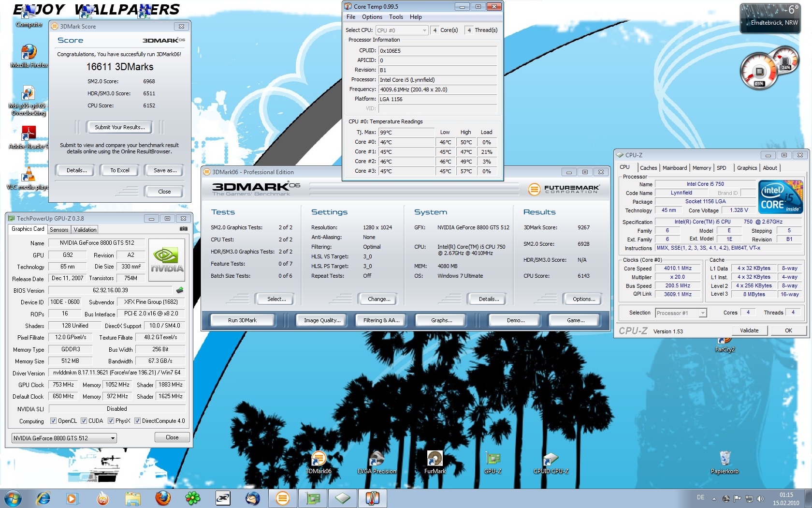Toggle the CUDA checkbox in GPU-Z
This screenshot has height=508, width=812.
[84, 421]
